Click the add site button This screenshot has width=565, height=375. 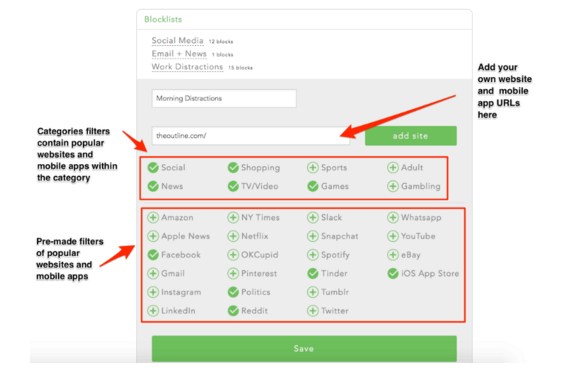[411, 136]
